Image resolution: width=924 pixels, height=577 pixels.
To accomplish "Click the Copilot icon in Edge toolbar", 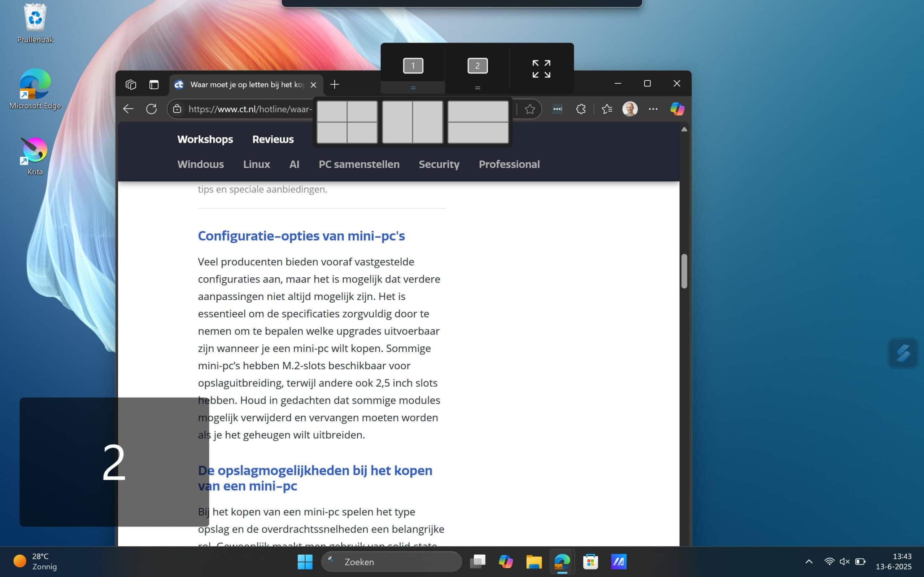I will (x=677, y=109).
